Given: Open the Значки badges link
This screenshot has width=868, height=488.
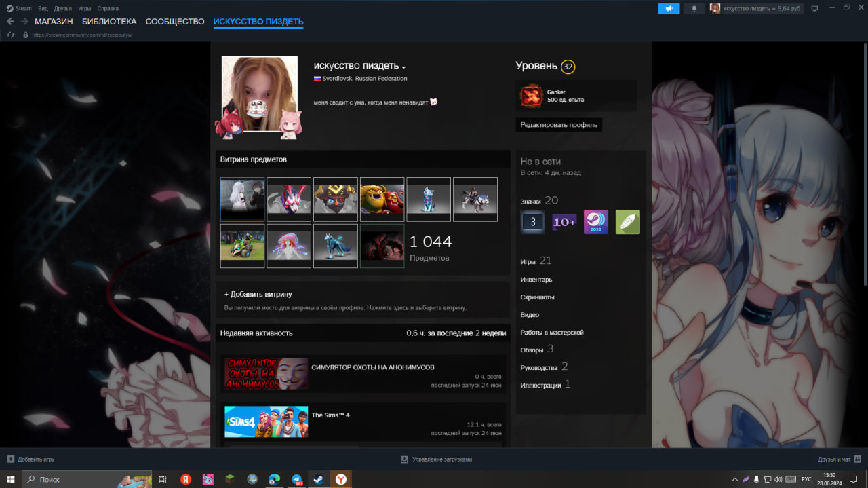Looking at the screenshot, I should tap(530, 202).
